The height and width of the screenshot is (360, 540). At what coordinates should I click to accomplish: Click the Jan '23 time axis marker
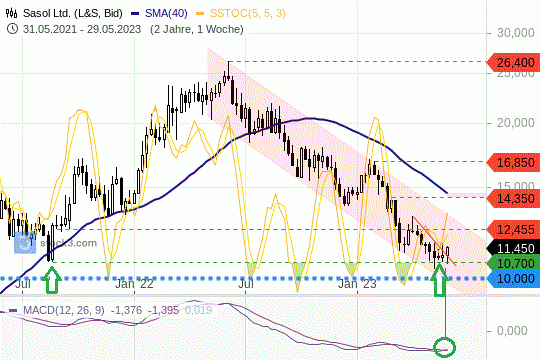(x=357, y=284)
